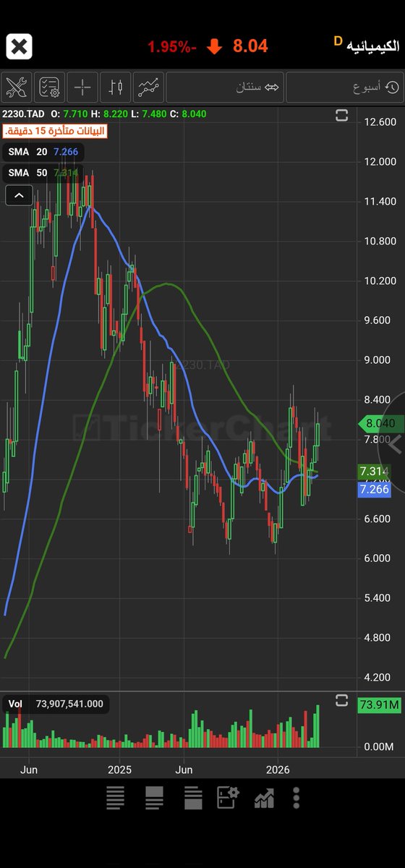Click the 7.266 SMA 20 axis tag

[374, 490]
